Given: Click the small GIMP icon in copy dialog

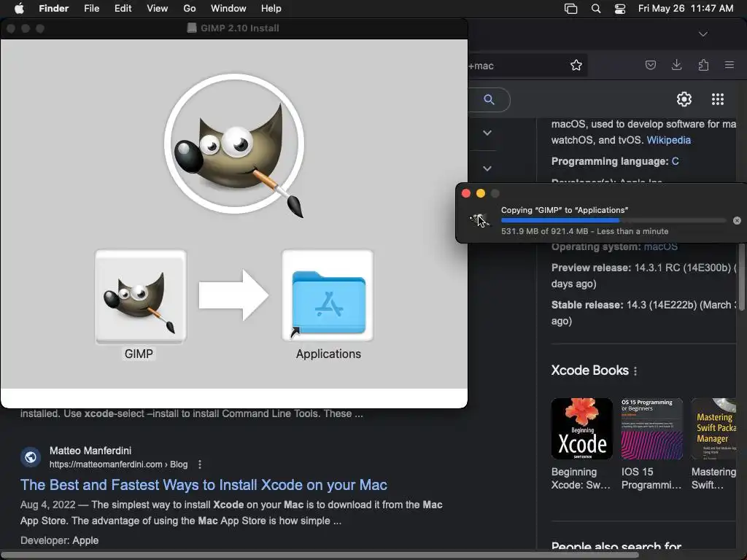Looking at the screenshot, I should click(478, 220).
